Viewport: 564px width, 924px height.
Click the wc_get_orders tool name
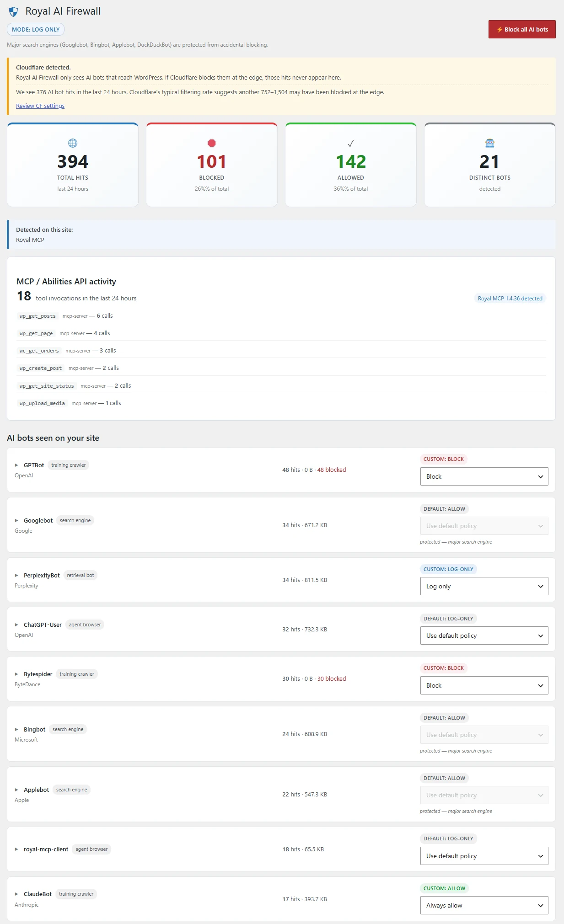[39, 351]
